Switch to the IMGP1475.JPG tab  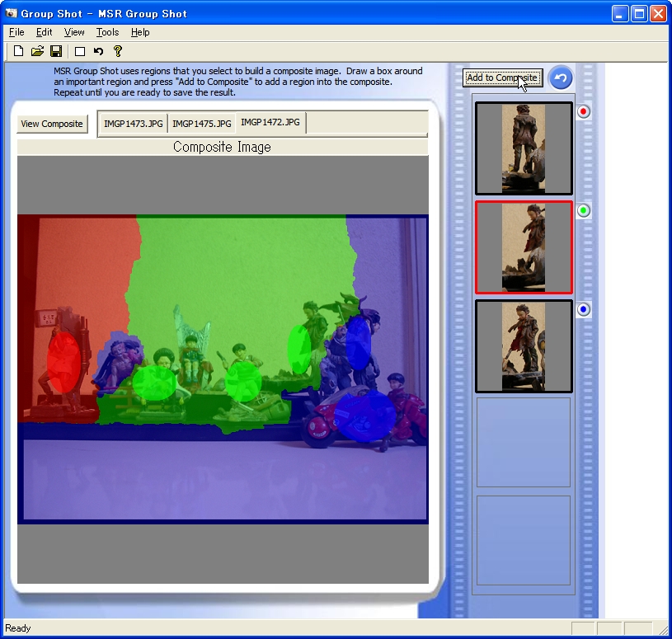pos(202,124)
